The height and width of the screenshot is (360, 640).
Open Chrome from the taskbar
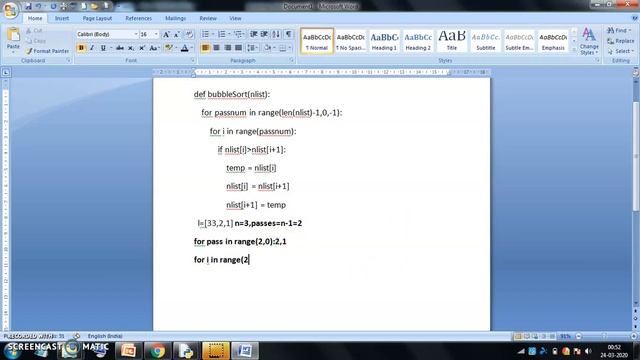158,351
